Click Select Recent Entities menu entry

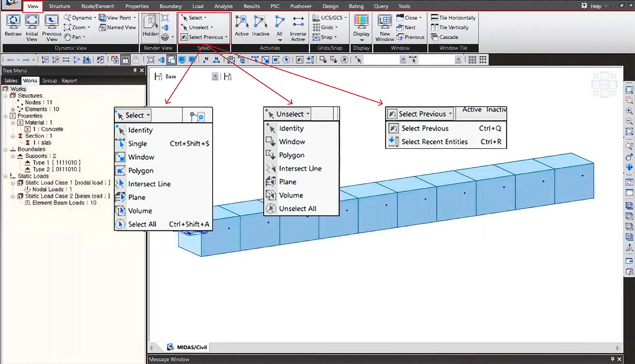click(x=434, y=142)
